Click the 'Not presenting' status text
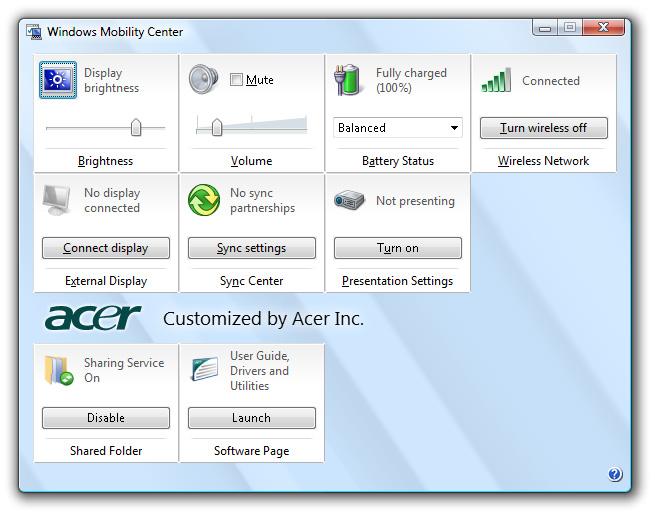 tap(415, 201)
